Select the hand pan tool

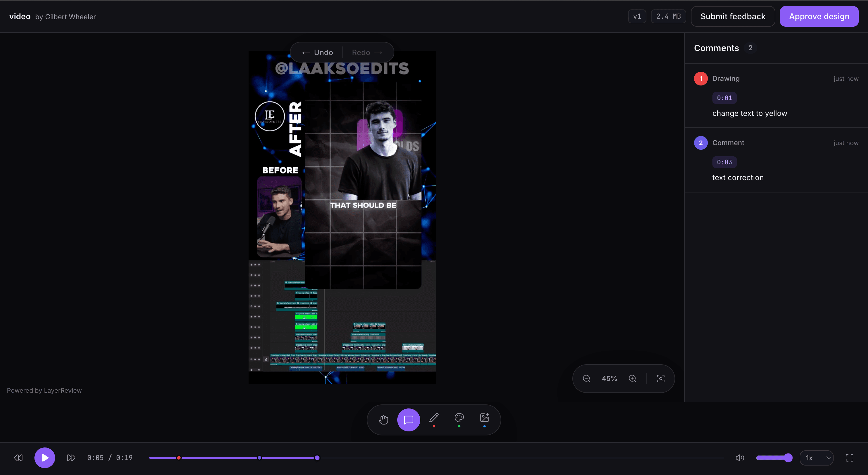(383, 419)
